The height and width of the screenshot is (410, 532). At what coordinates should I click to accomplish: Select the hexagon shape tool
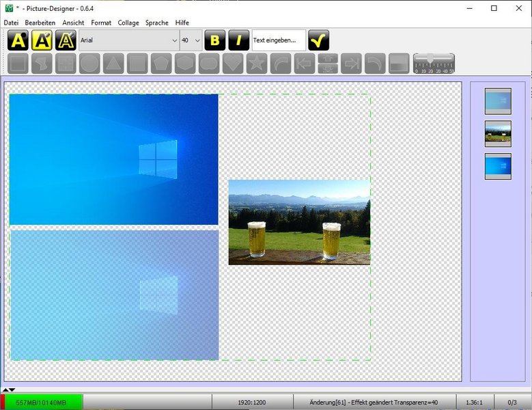(185, 64)
